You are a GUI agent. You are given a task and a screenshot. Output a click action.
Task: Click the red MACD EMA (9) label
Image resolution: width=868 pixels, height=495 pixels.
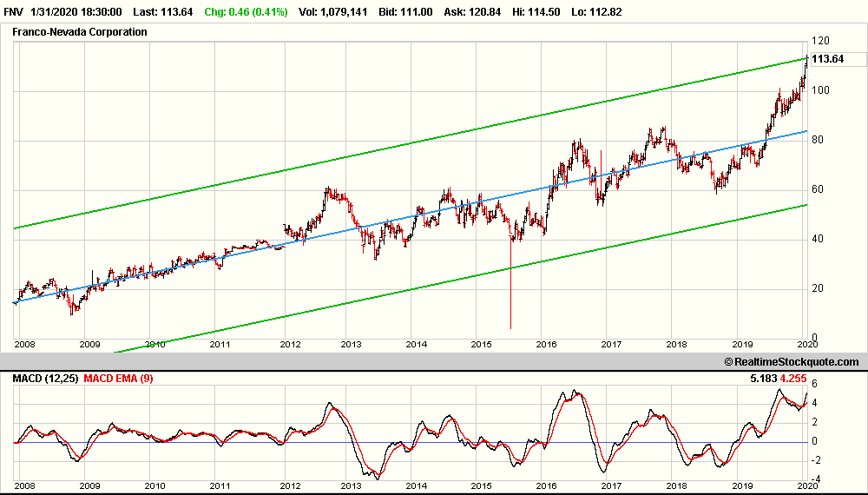click(118, 379)
